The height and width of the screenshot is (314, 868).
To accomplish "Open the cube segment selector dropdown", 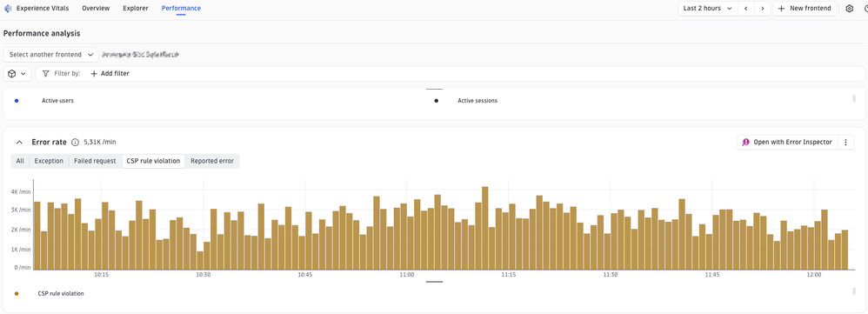I will (x=17, y=73).
